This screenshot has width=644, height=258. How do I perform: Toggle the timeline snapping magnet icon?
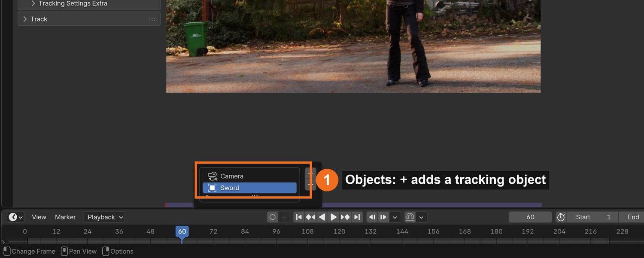point(410,217)
